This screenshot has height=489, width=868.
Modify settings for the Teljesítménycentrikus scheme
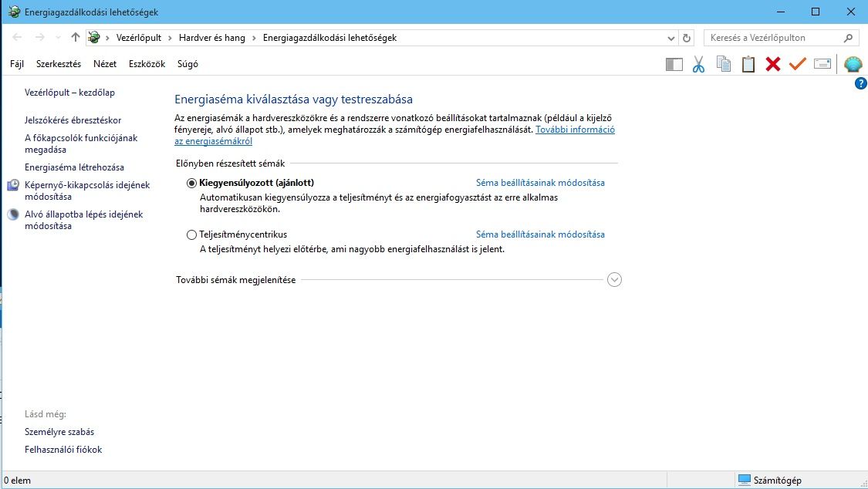pyautogui.click(x=540, y=234)
